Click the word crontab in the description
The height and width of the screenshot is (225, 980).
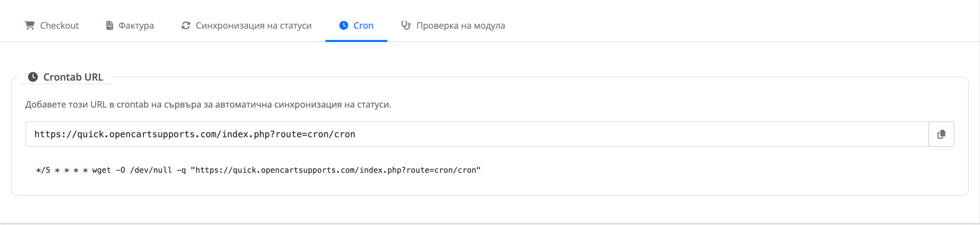coord(132,104)
